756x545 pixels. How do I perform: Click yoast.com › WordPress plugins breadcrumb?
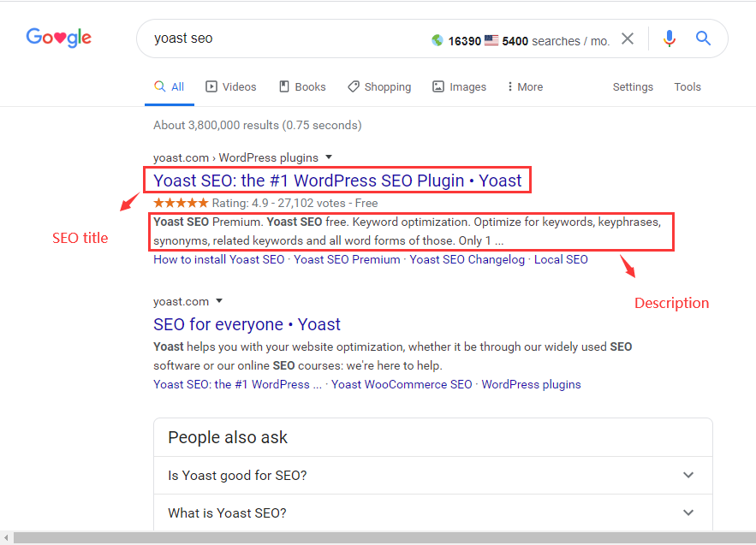tap(235, 157)
